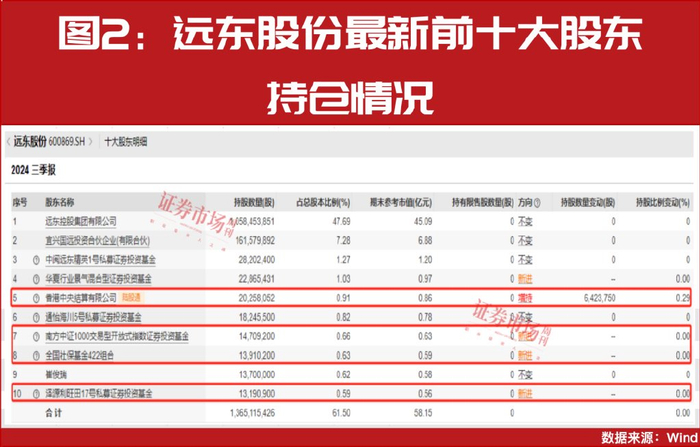
Task: Select the 0.29 ratio change cell
Action: [x=683, y=298]
